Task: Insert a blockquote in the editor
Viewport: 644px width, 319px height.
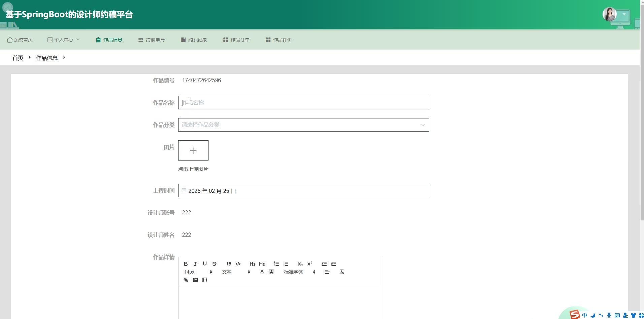Action: click(229, 264)
